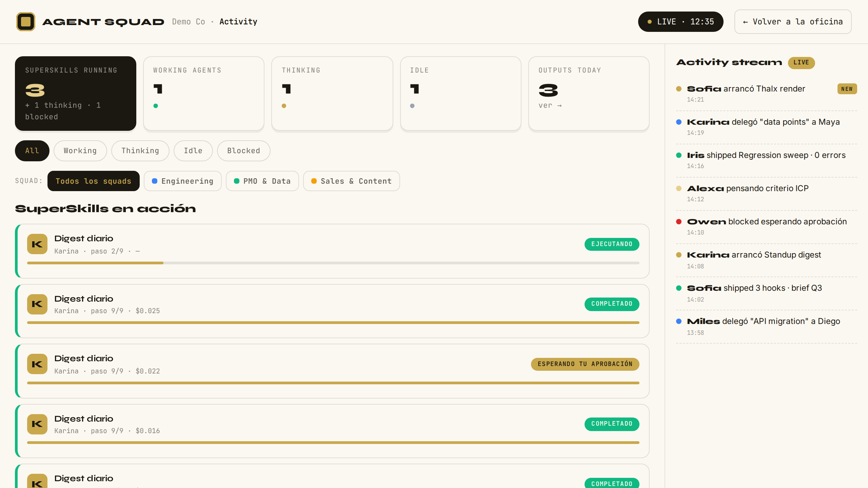Select the All status filter
868x488 pixels.
coord(32,151)
